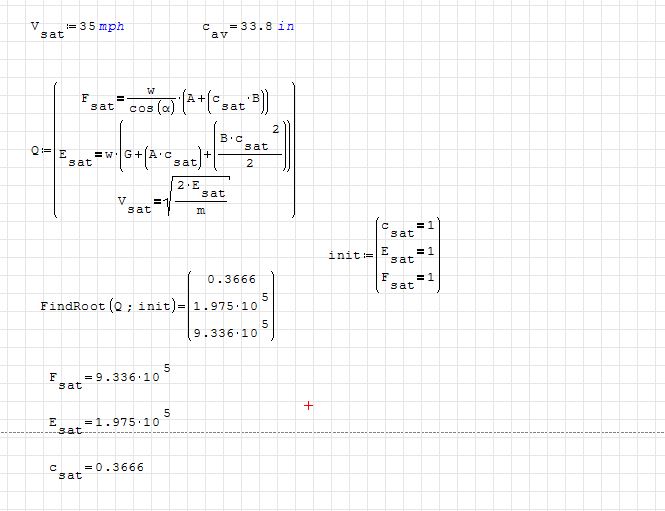Select c_sat=1 in init vector
Viewport: 665px width, 511px height.
coord(410,229)
